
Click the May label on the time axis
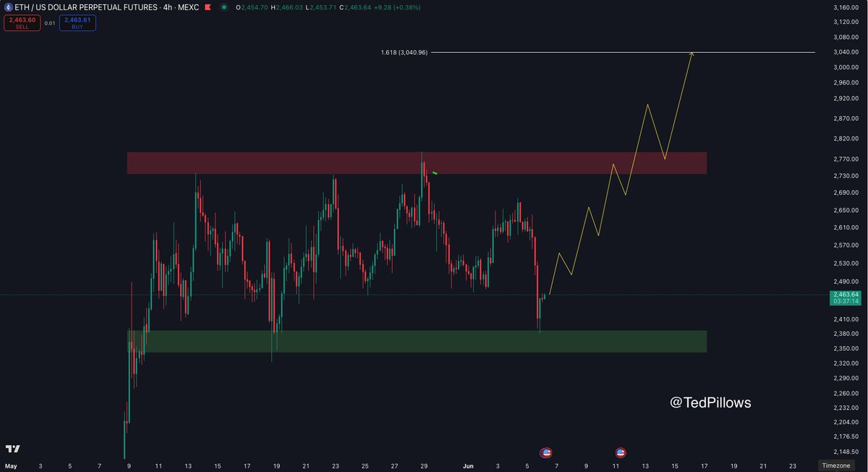11,465
